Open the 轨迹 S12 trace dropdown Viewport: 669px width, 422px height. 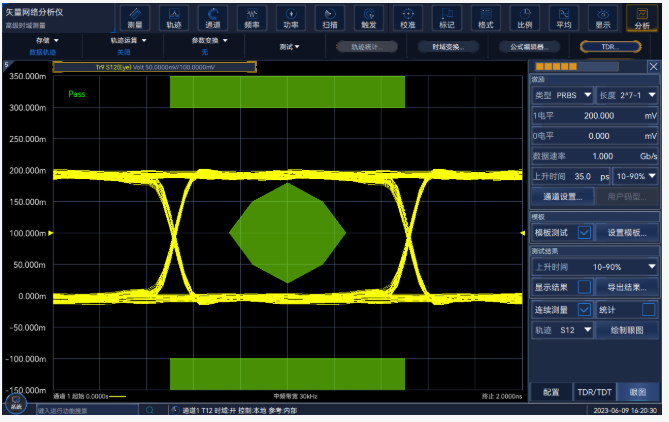(x=562, y=330)
